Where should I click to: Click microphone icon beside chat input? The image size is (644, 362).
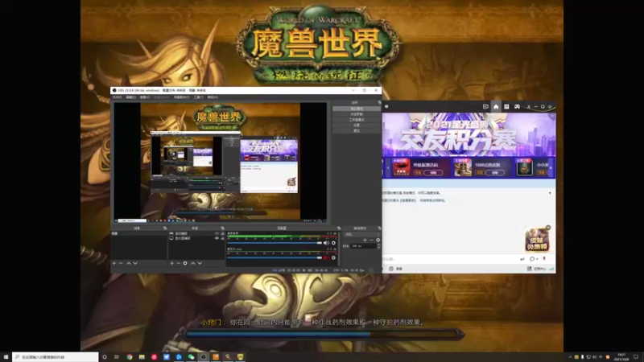coord(544,259)
